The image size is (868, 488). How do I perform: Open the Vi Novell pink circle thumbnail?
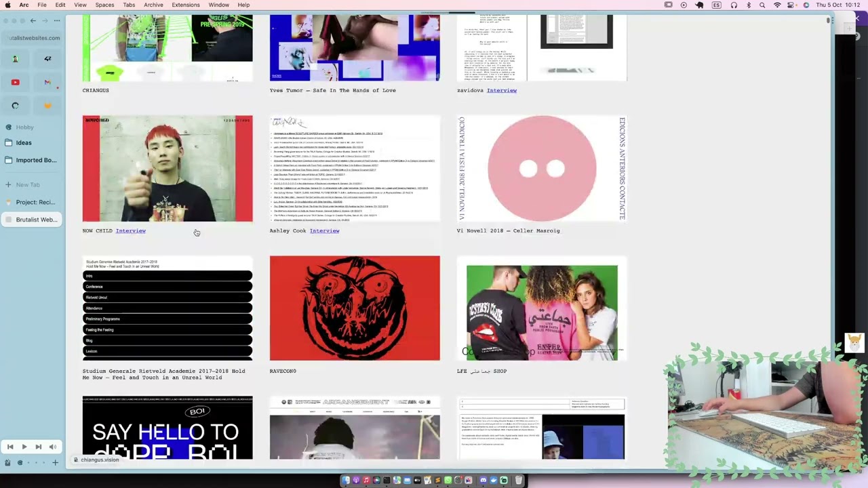(x=542, y=168)
